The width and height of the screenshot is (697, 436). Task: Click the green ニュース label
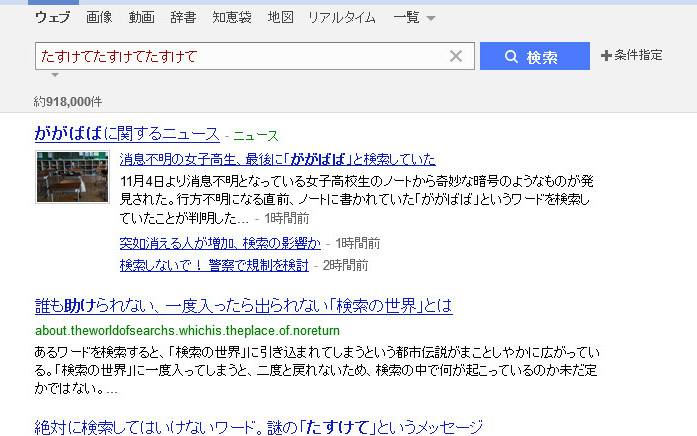[256, 136]
